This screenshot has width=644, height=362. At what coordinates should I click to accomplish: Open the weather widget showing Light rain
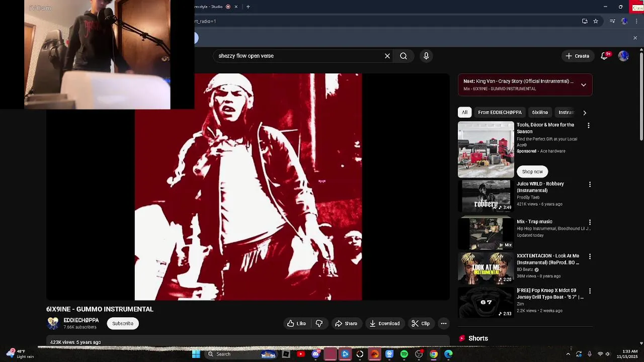pos(19,354)
